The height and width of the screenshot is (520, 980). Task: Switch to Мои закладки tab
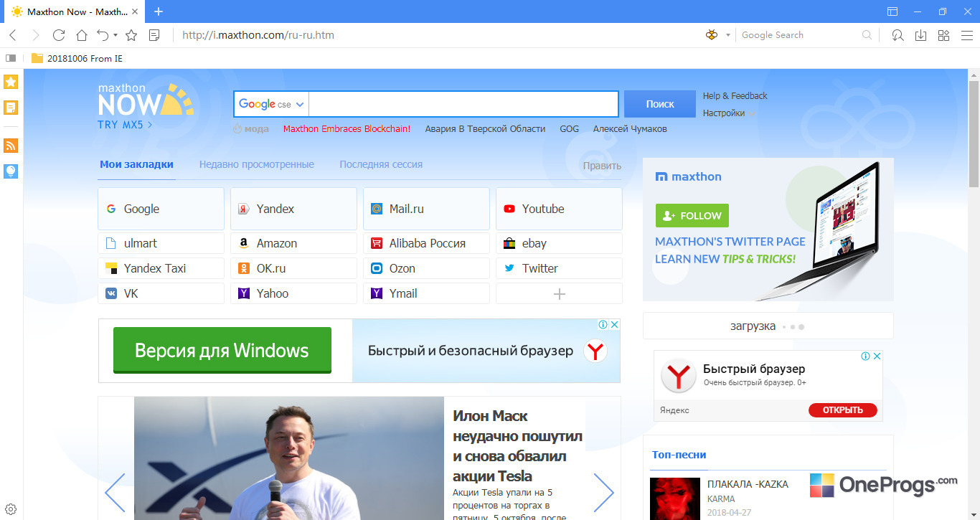[x=136, y=164]
